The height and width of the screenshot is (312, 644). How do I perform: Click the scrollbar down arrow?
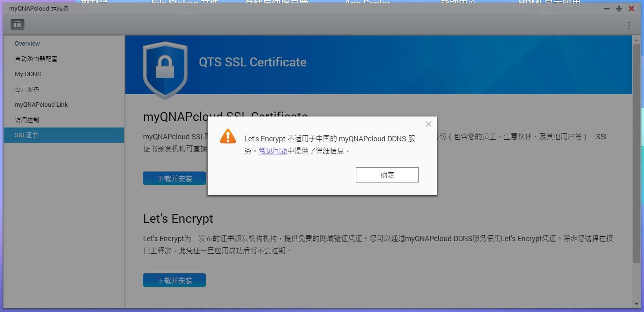tap(636, 304)
